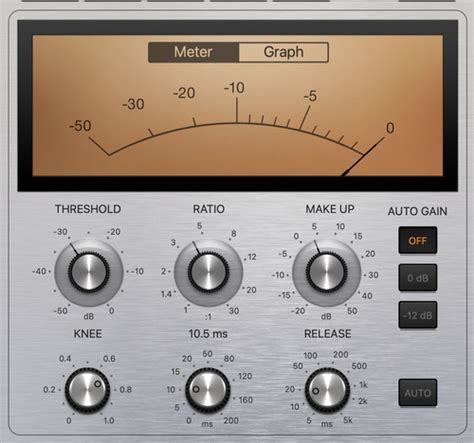Image resolution: width=474 pixels, height=443 pixels.
Task: Click the 10.5 ms attack value
Action: point(208,334)
